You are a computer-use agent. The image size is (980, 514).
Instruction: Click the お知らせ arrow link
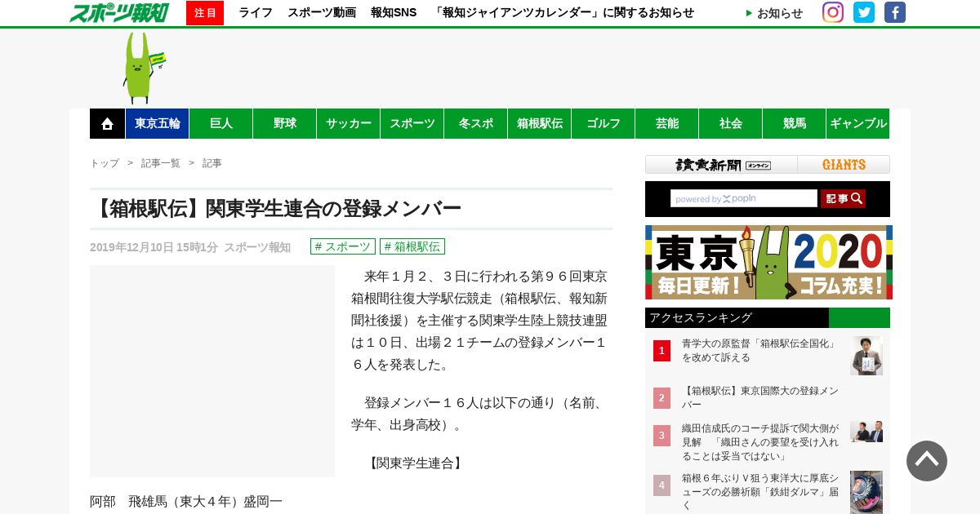click(774, 13)
